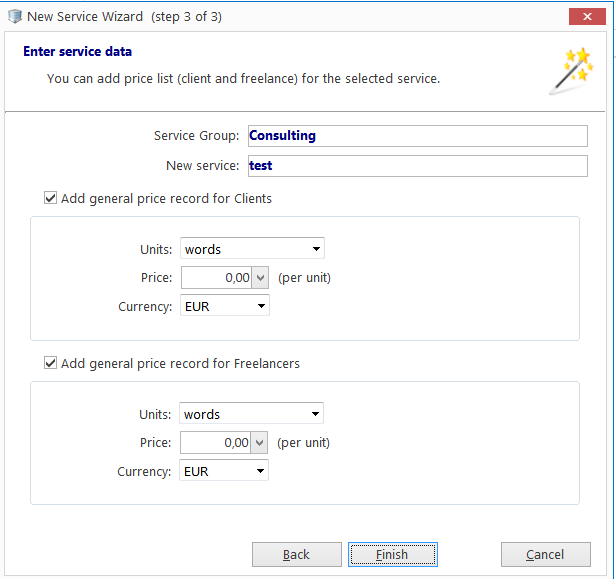Uncheck Add general price record for Clients

tap(50, 198)
